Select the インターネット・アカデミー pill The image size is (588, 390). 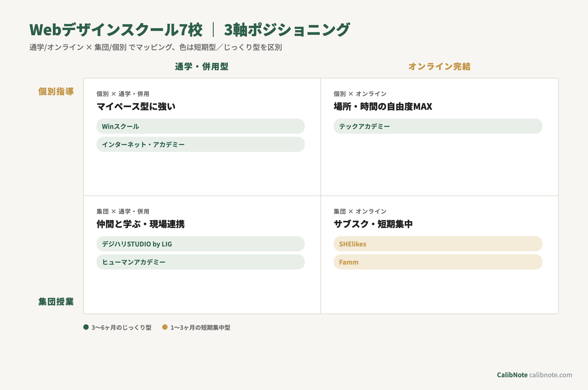pos(200,144)
